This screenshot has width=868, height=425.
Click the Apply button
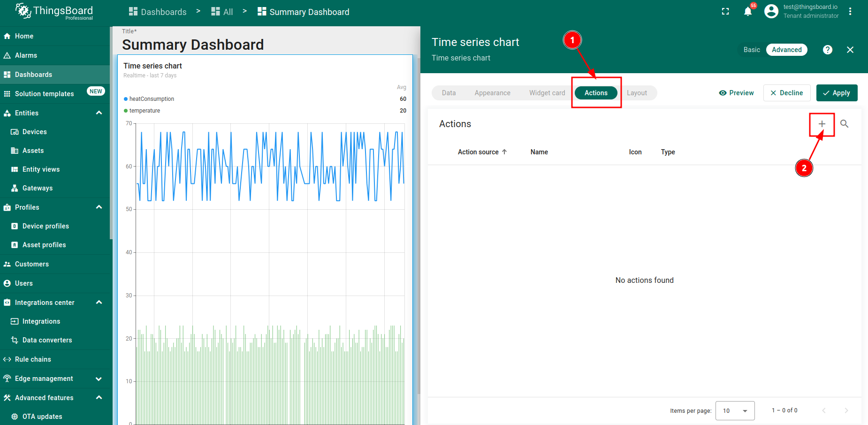(x=837, y=93)
